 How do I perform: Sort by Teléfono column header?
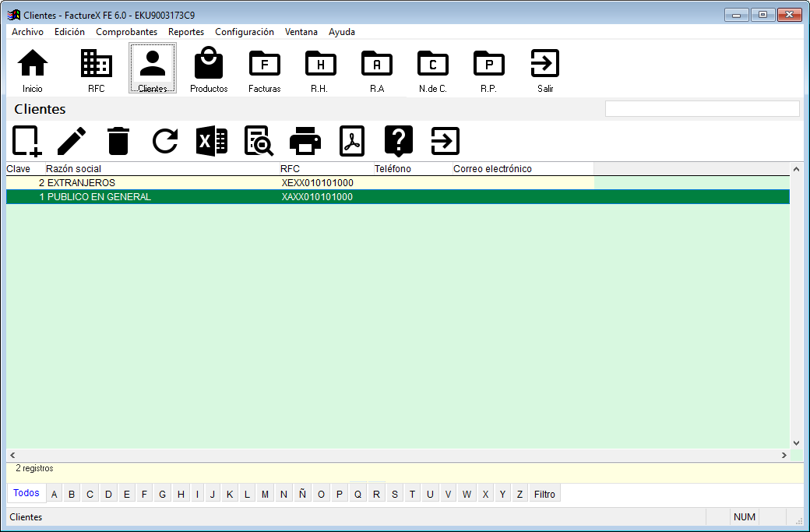(x=413, y=169)
